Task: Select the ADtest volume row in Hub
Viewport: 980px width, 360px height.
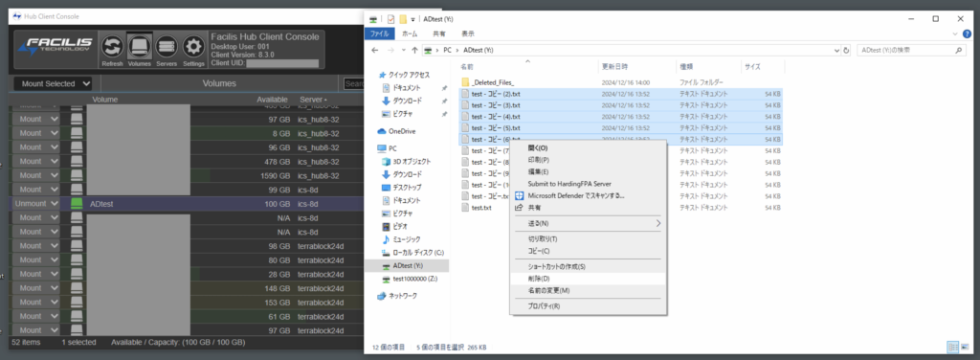Action: (x=188, y=204)
